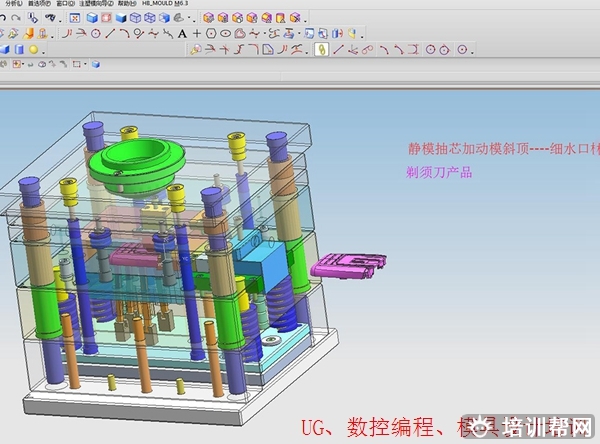
Task: Choose the hexagon polygon tool
Action: (x=211, y=33)
